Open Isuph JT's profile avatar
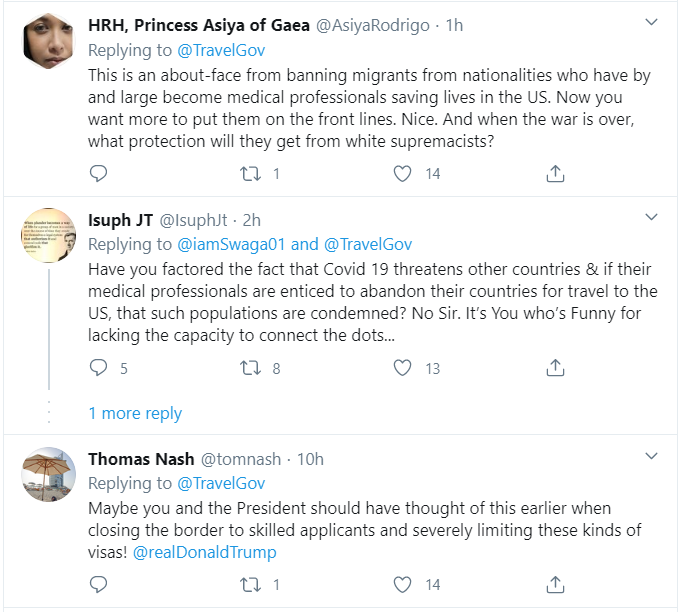Image resolution: width=682 pixels, height=612 pixels. point(49,236)
